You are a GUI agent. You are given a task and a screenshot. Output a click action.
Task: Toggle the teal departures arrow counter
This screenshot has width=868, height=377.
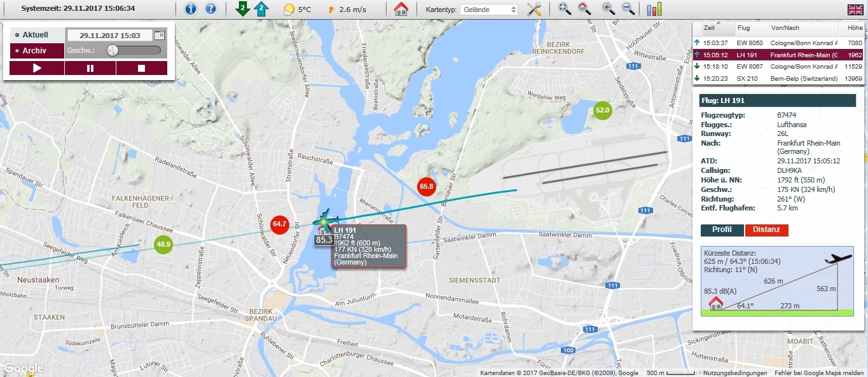tap(261, 9)
